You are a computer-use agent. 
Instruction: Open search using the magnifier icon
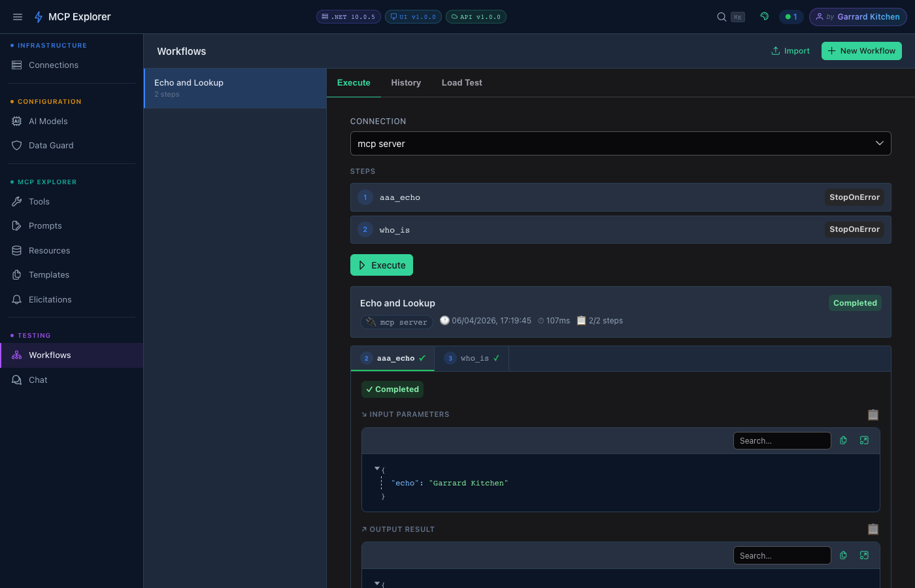[x=721, y=16]
